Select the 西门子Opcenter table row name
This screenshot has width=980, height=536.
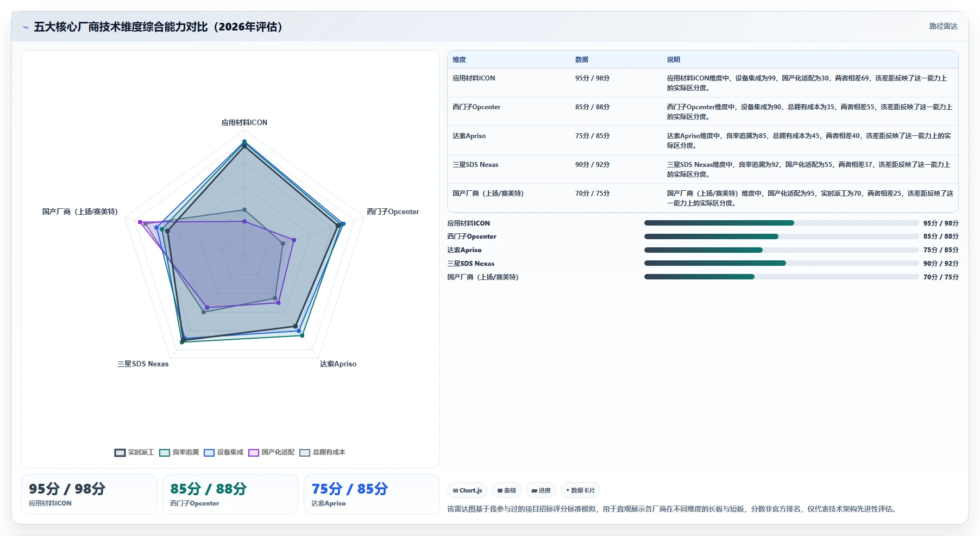point(476,107)
